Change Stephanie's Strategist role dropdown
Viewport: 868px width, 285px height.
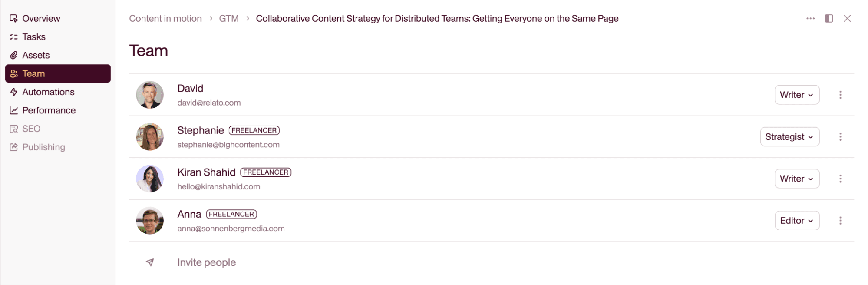tap(789, 137)
